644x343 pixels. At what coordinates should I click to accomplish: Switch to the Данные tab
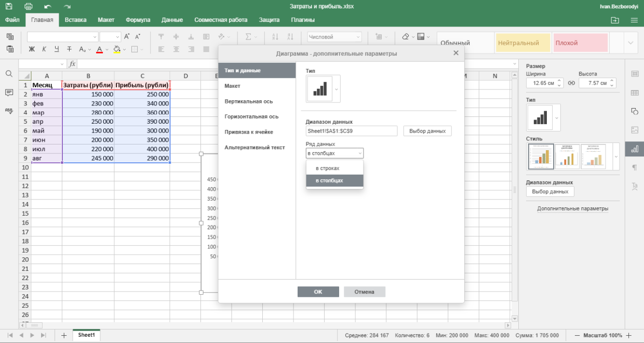click(x=172, y=20)
